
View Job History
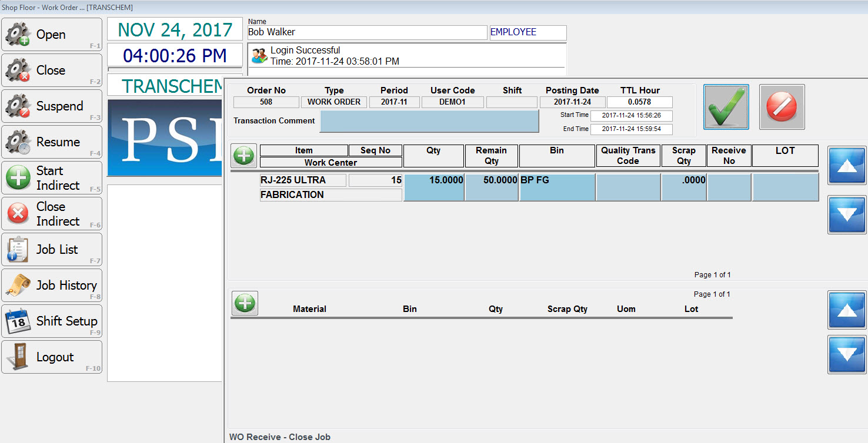[52, 286]
